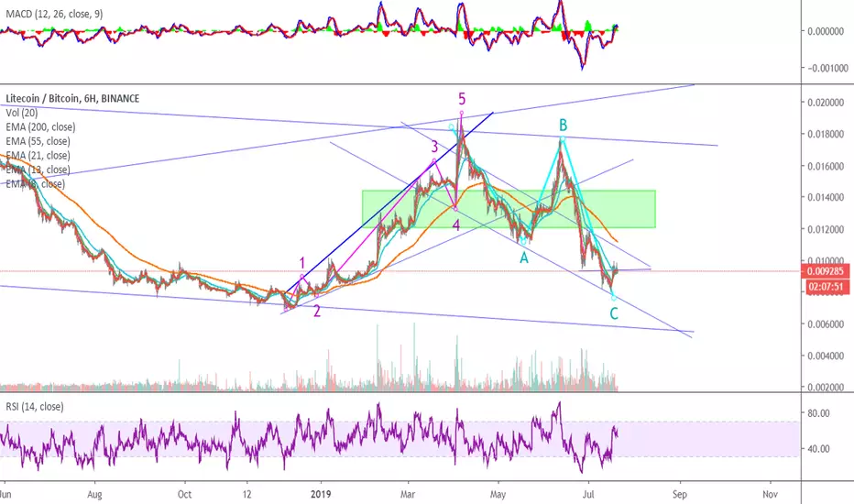Select the MACD (12, 26, close, 9) indicator legend
The image size is (854, 504).
pyautogui.click(x=54, y=14)
